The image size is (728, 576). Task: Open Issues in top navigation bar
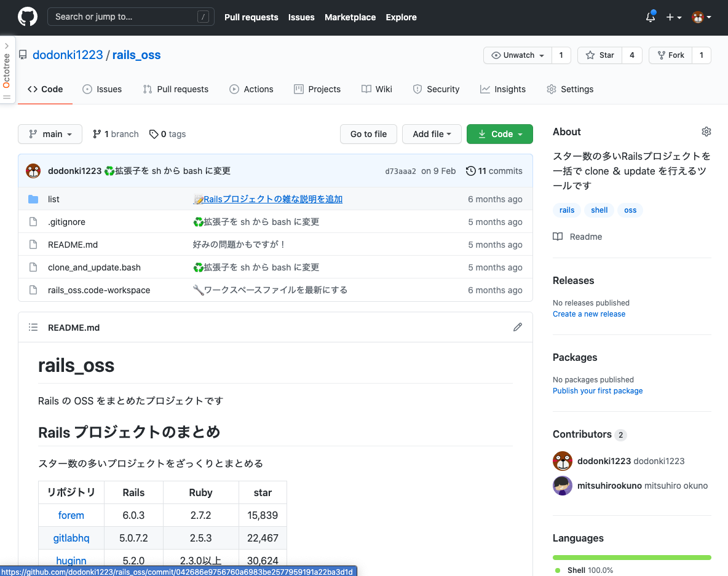click(x=301, y=17)
